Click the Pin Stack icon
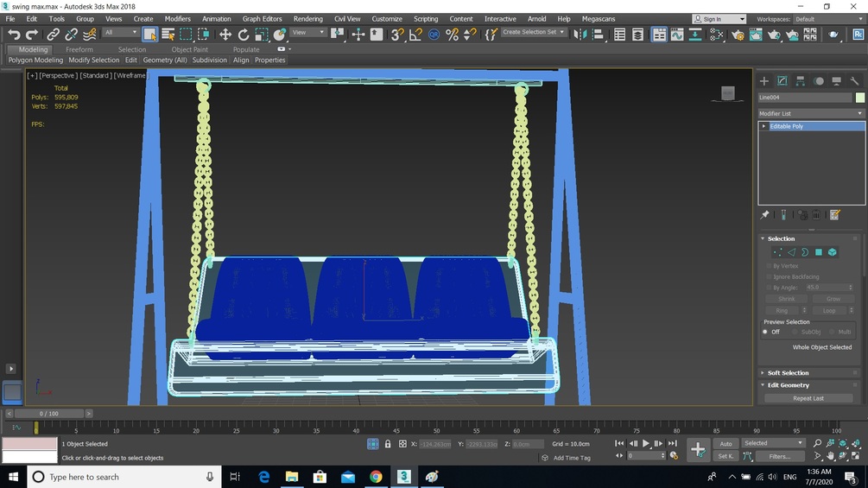 (764, 215)
